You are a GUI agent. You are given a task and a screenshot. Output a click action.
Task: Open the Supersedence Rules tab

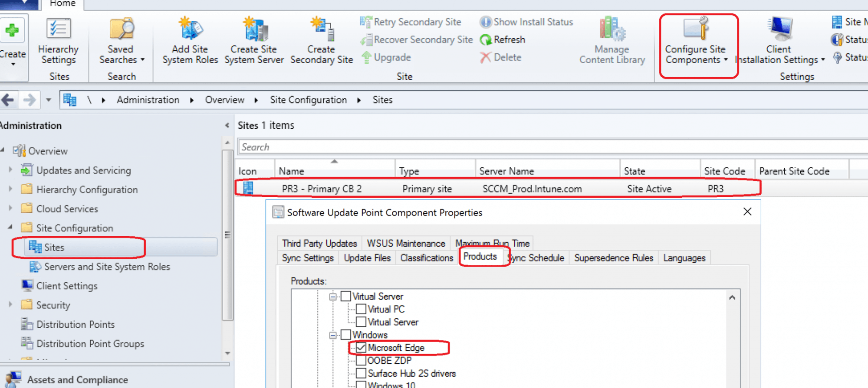(613, 258)
